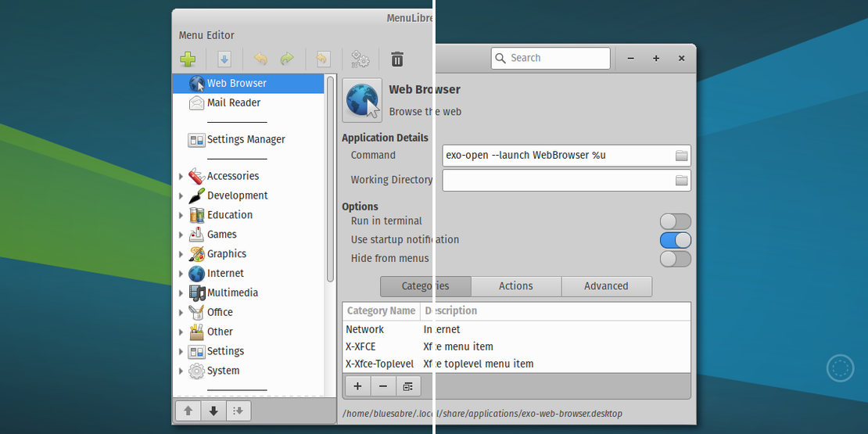
Task: Click the Mail Reader envelope icon
Action: point(196,103)
